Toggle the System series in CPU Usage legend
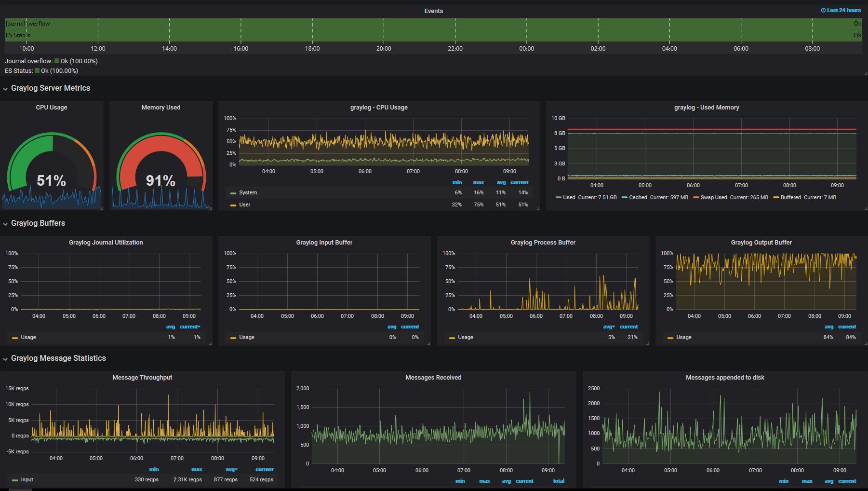The width and height of the screenshot is (868, 491). point(248,192)
